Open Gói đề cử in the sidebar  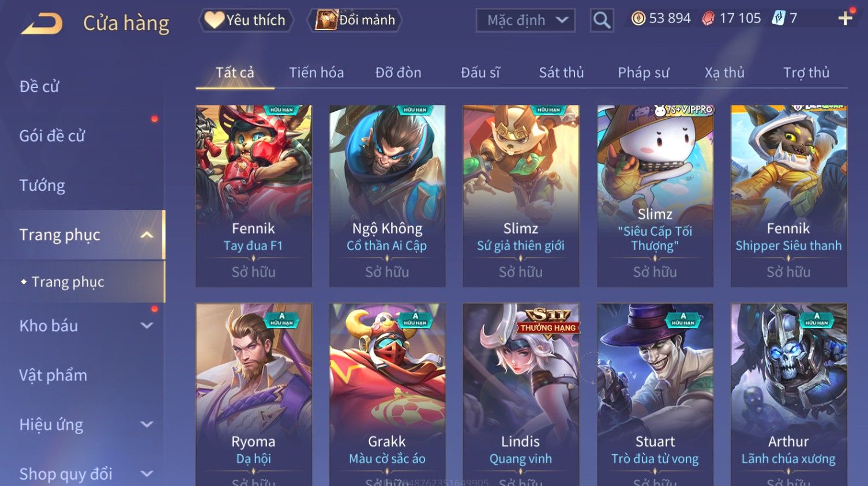(52, 136)
